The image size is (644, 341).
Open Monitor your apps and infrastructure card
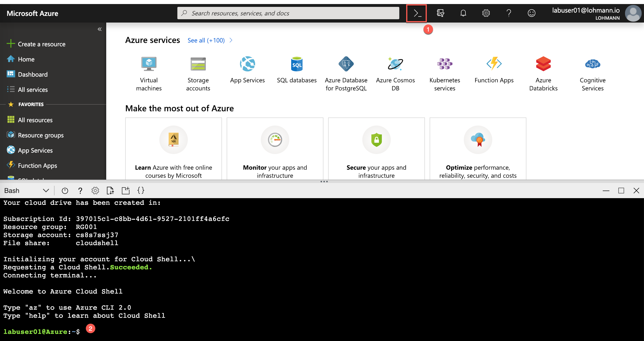click(275, 149)
